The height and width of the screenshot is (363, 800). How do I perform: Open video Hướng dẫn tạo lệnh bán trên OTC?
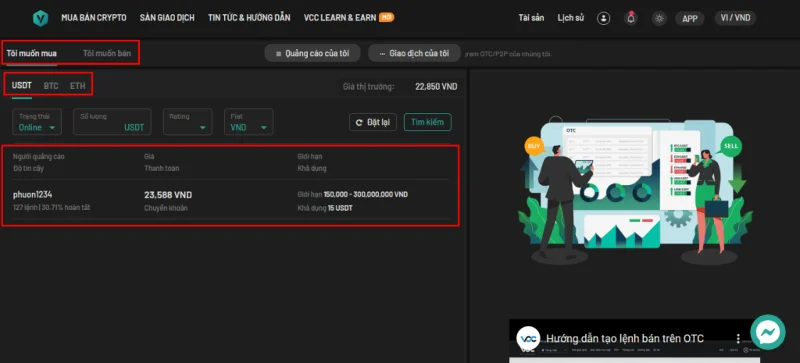tap(624, 338)
